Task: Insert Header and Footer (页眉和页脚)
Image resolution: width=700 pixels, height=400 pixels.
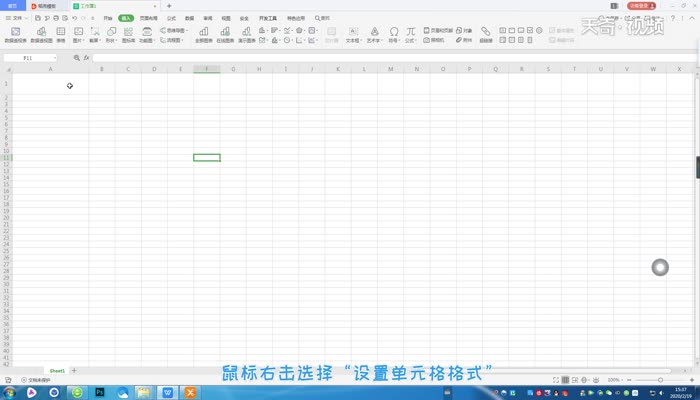Action: 438,30
